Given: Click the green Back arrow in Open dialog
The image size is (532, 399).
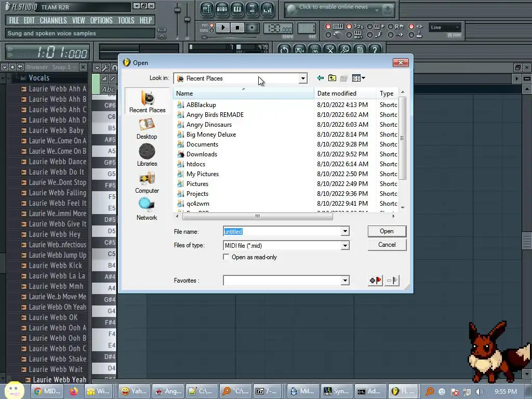Looking at the screenshot, I should tap(320, 78).
